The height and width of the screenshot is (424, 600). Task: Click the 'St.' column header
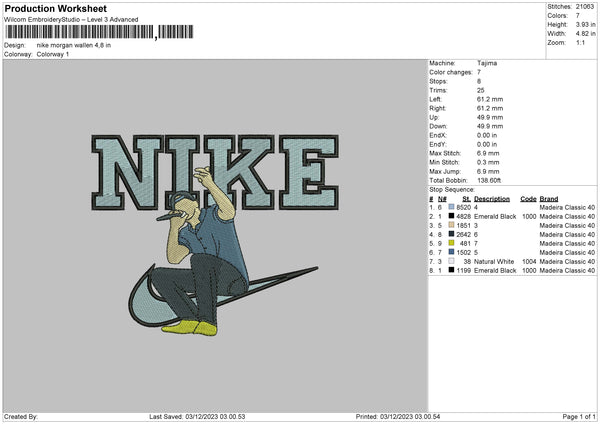(x=466, y=199)
